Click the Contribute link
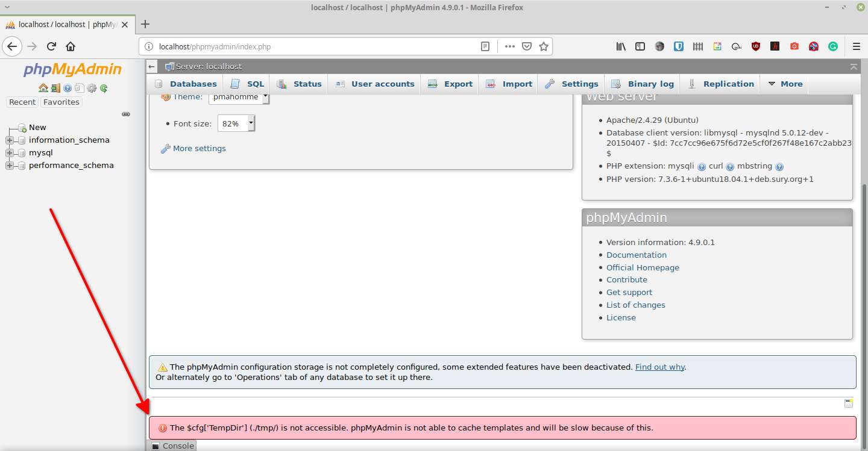The image size is (868, 451). [x=627, y=280]
